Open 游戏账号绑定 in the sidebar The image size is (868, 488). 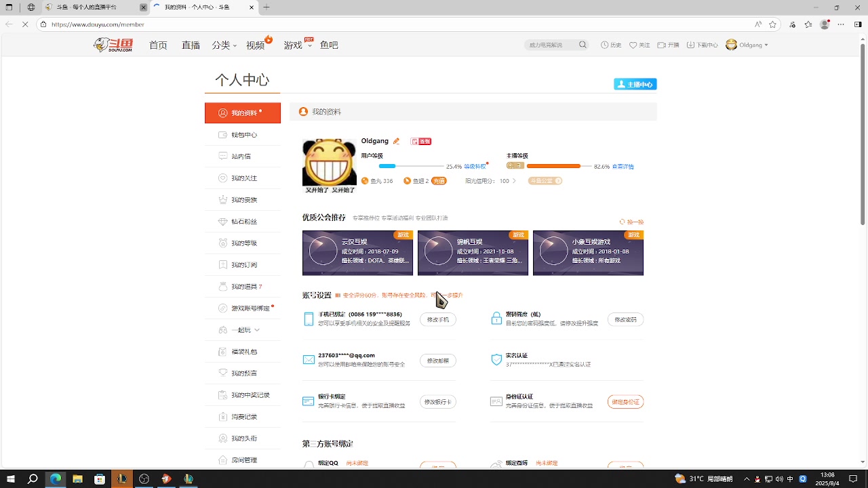click(243, 308)
